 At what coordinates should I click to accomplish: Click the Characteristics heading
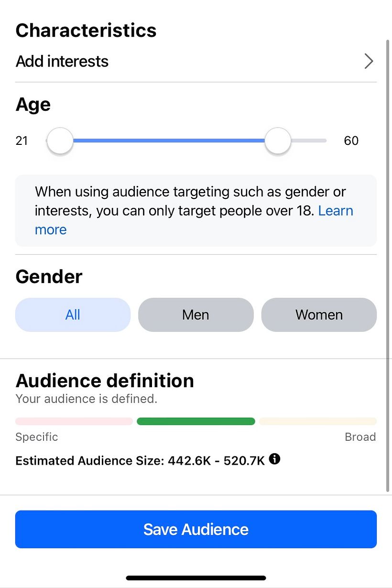(86, 30)
